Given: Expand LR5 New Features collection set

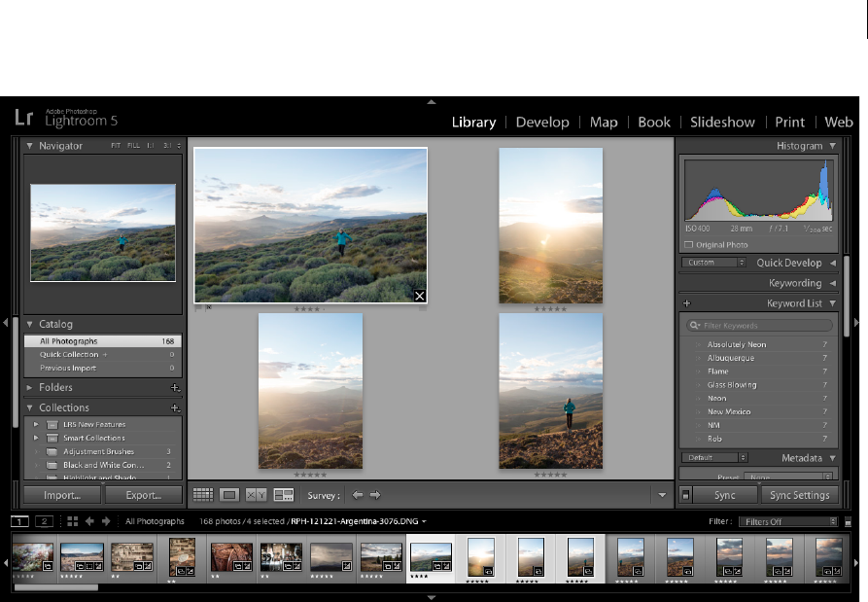Looking at the screenshot, I should point(36,424).
